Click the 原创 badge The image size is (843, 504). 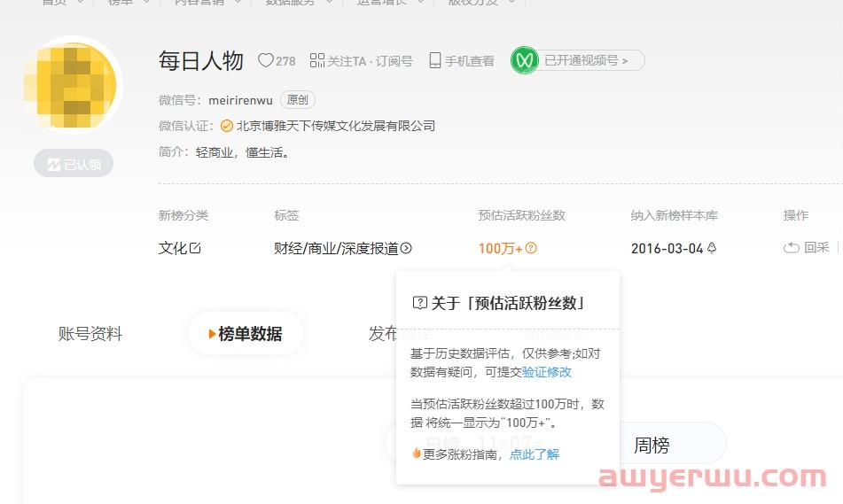point(297,100)
